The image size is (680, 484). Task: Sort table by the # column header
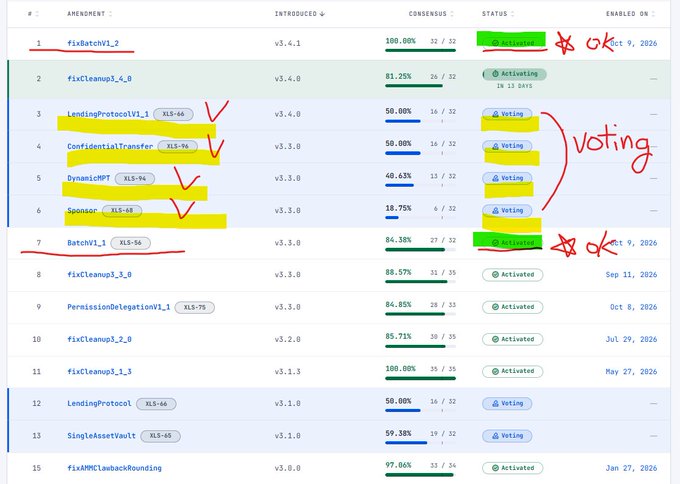click(x=33, y=14)
